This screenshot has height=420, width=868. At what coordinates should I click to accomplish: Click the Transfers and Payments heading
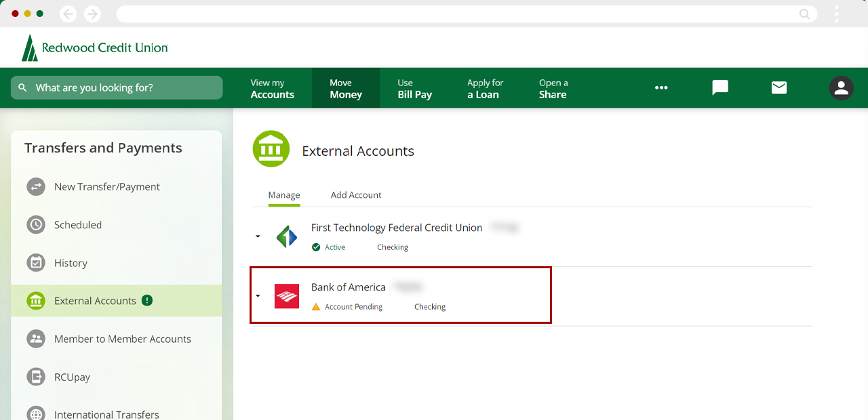coord(103,148)
